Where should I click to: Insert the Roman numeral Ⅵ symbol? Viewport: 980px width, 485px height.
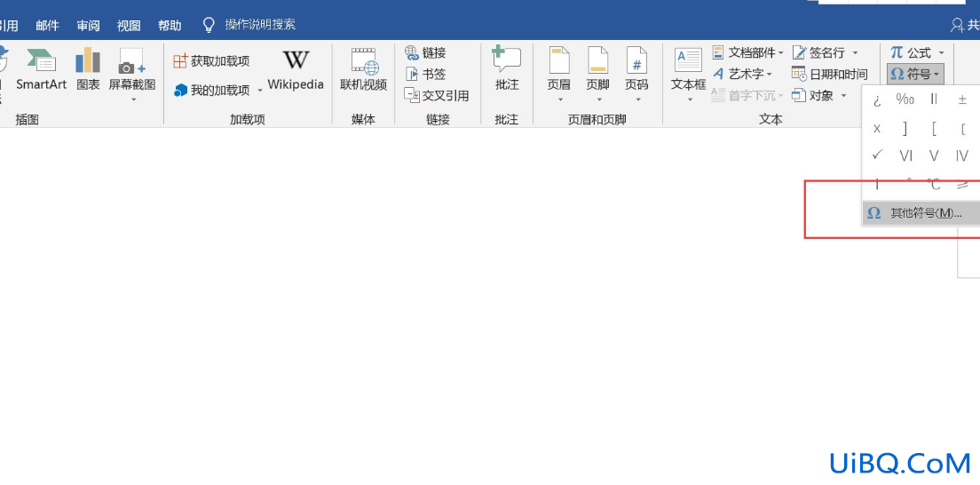(905, 155)
